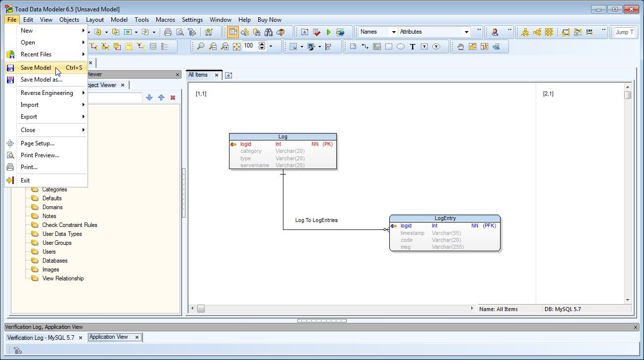Choose Page Setup... menu entry

pyautogui.click(x=46, y=143)
